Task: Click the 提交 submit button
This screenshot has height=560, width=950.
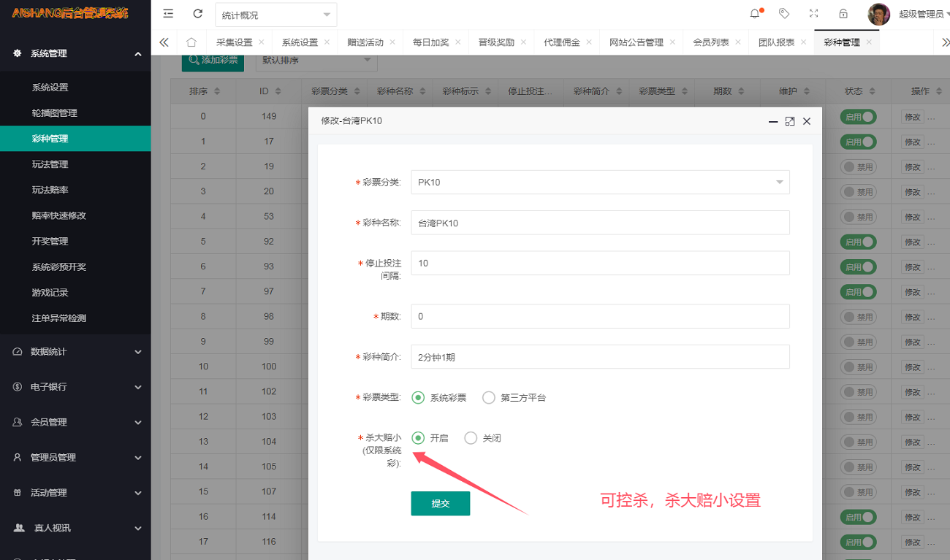Action: [x=440, y=504]
